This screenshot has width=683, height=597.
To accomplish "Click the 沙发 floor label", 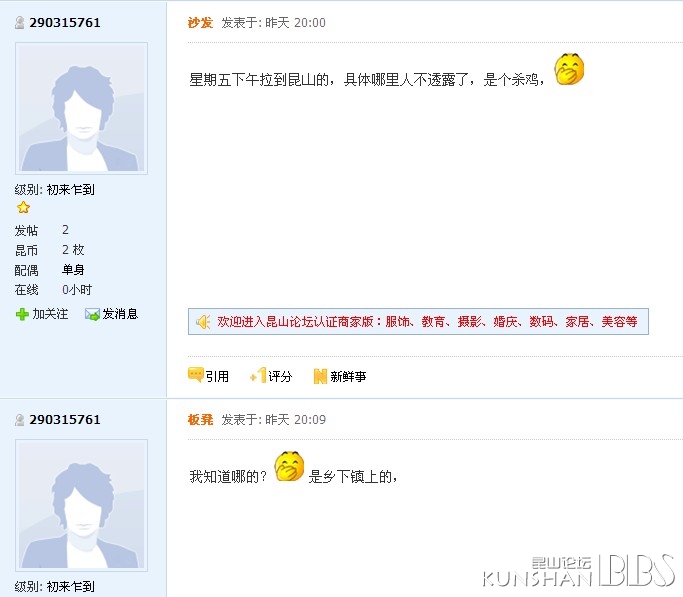I will pyautogui.click(x=200, y=23).
